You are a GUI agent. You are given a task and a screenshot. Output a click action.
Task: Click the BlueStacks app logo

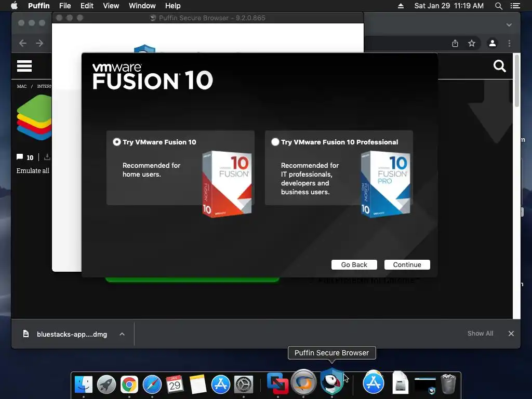(x=34, y=117)
